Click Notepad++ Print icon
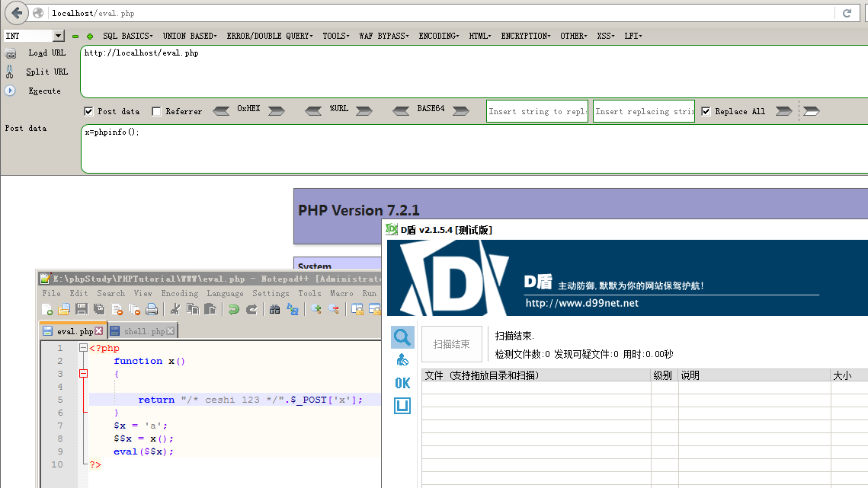 pos(152,309)
